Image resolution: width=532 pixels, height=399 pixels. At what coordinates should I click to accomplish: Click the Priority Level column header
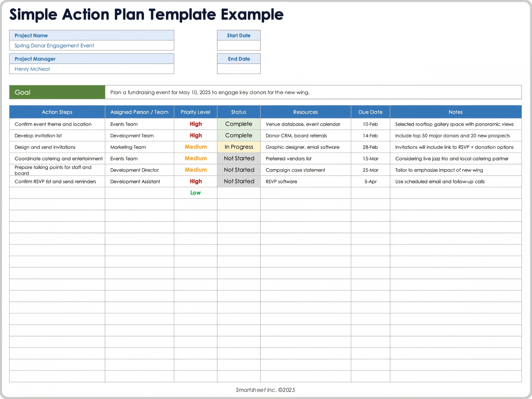(195, 112)
